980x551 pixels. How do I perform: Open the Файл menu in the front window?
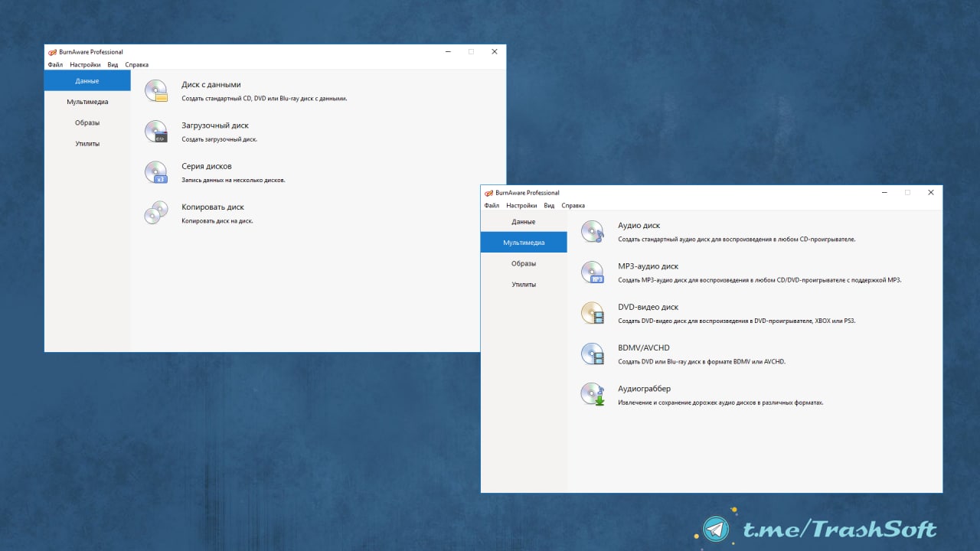[492, 206]
